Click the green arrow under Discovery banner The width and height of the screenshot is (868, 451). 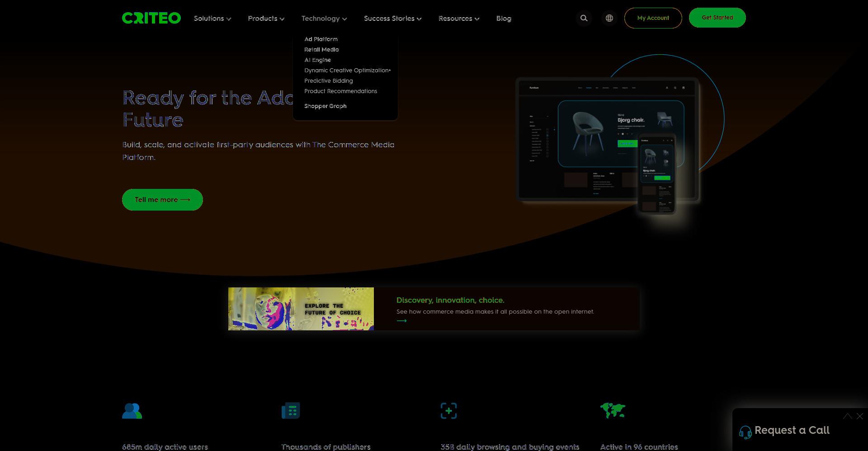click(401, 321)
